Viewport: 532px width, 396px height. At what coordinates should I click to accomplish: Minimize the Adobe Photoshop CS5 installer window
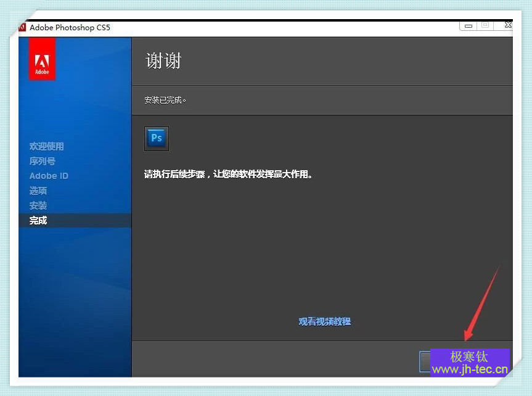point(469,26)
